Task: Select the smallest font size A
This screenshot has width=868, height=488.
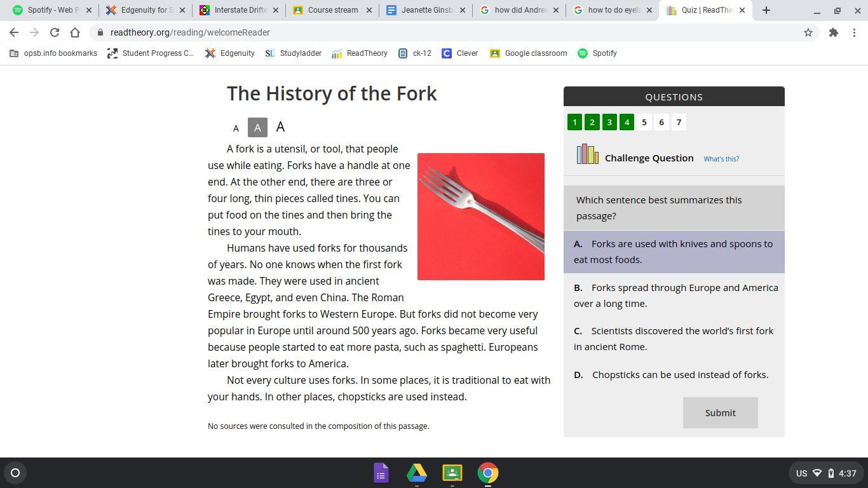Action: (236, 128)
